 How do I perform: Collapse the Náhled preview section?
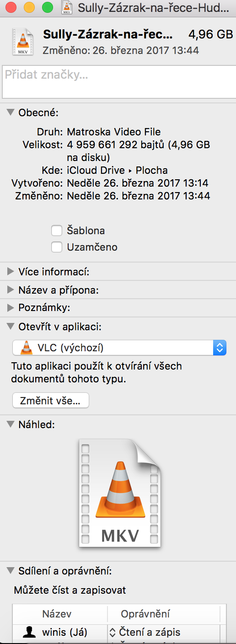(10, 424)
